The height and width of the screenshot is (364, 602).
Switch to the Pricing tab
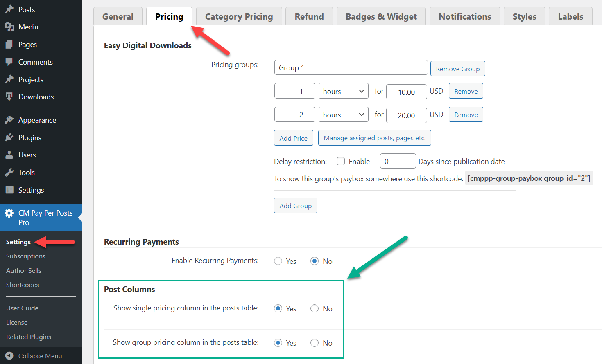point(169,16)
